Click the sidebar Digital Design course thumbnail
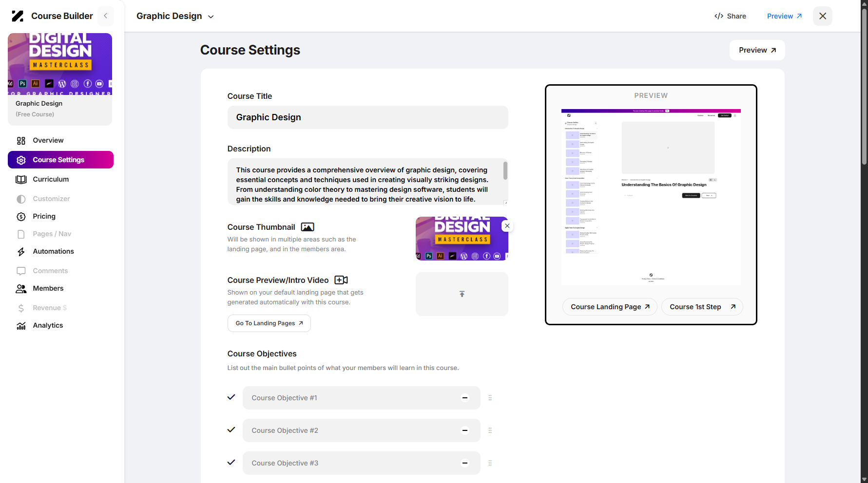The image size is (868, 483). [60, 64]
